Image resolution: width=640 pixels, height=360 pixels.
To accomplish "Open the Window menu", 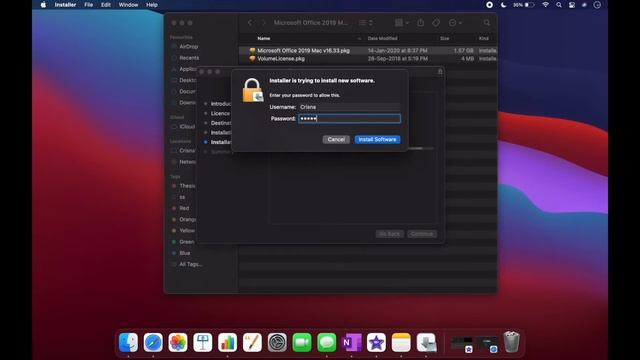I will (x=128, y=5).
